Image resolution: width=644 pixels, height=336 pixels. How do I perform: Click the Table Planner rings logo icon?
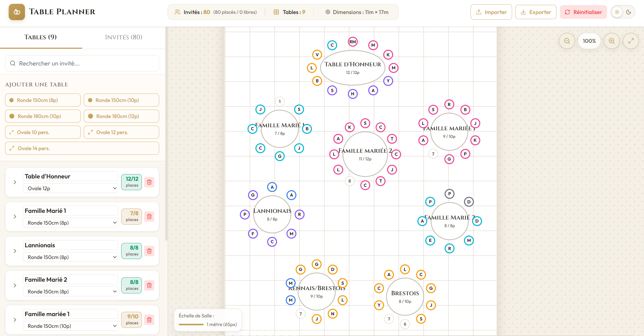pos(17,12)
